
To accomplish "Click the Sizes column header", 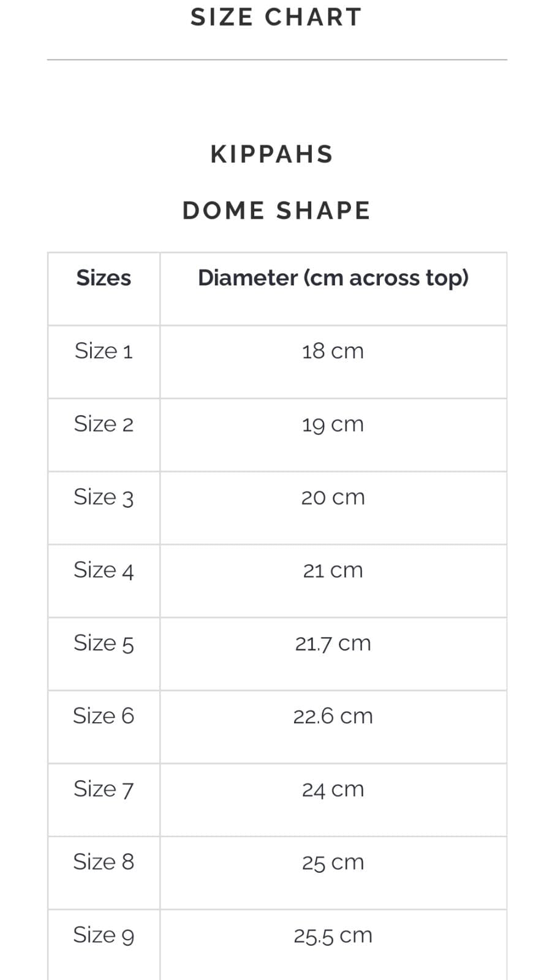I will (104, 278).
